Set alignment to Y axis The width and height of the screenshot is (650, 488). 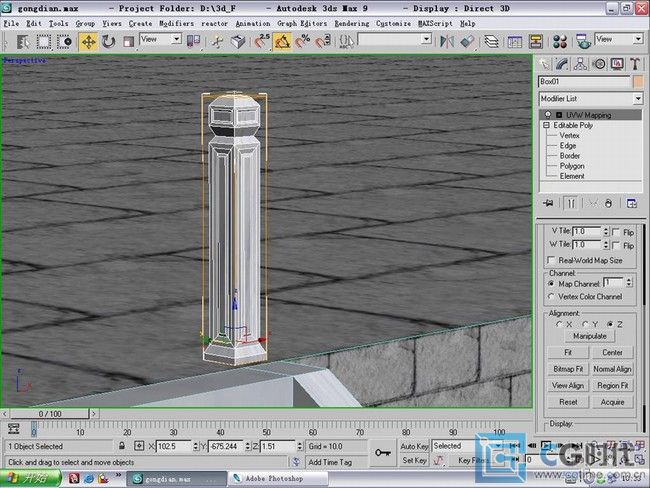(585, 324)
